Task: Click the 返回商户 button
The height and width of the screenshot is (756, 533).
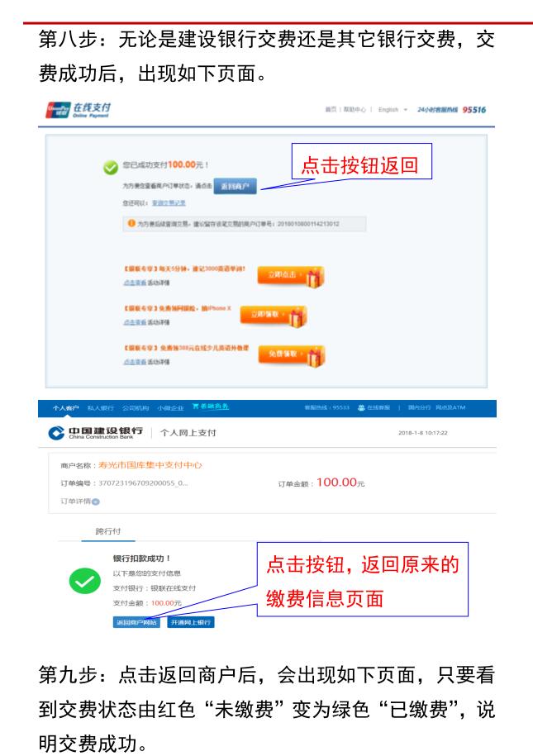Action: pos(235,186)
